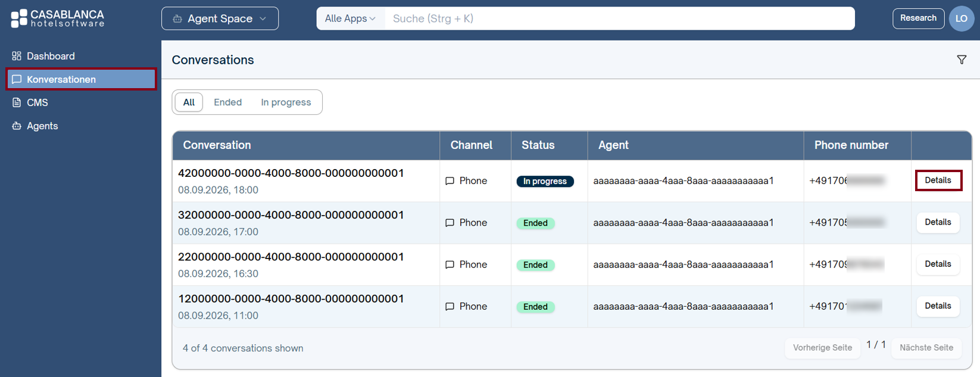Viewport: 980px width, 377px height.
Task: Focus the Suche search field
Action: click(619, 18)
